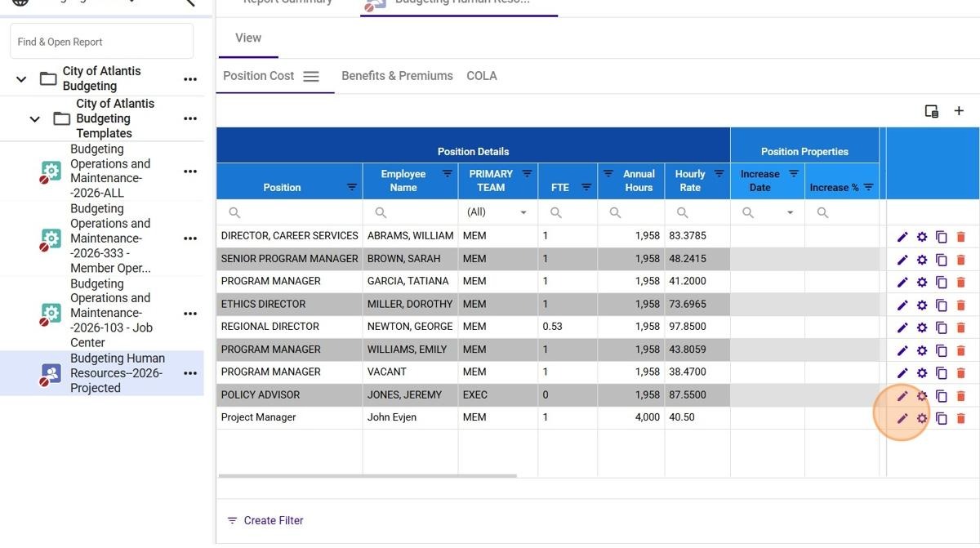Collapse City of Atlantis Budgeting Templates folder
Screen dimensions: 980x548
point(34,118)
